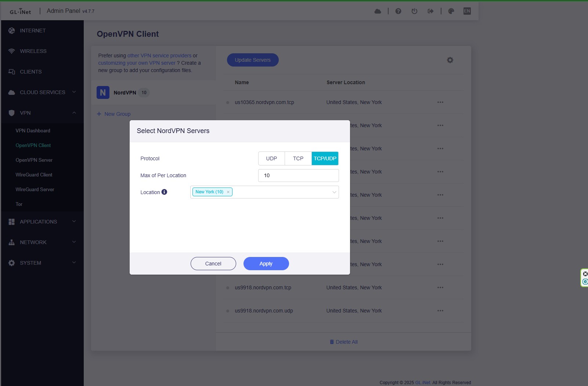Viewport: 588px width, 386px height.
Task: Open the help question mark icon
Action: (x=398, y=11)
